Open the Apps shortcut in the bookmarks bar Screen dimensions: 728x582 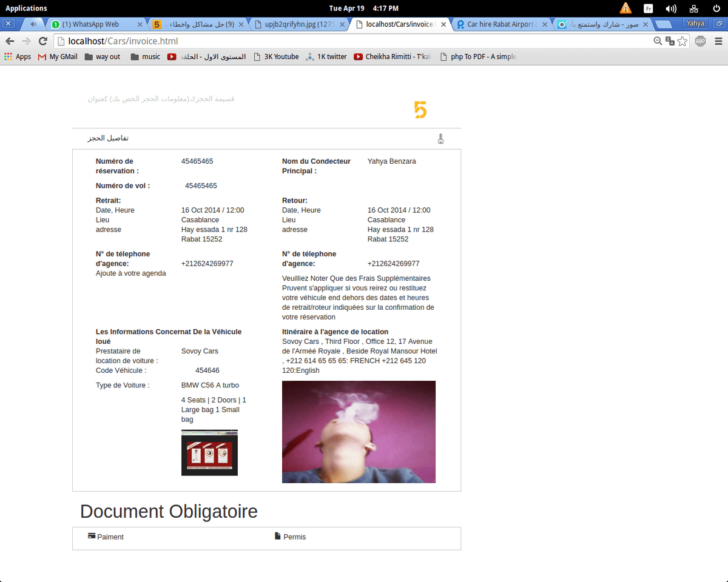coord(18,56)
